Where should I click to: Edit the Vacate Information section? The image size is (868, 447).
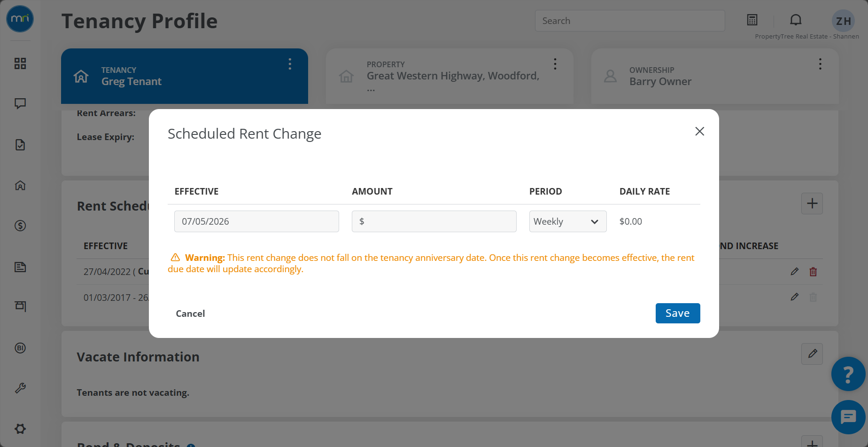[812, 353]
